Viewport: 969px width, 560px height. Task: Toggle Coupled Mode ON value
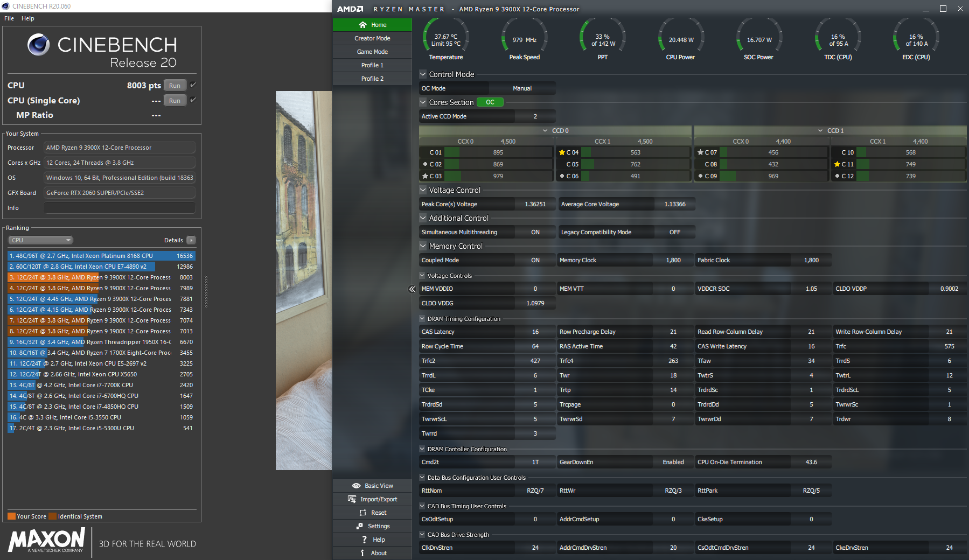point(535,260)
